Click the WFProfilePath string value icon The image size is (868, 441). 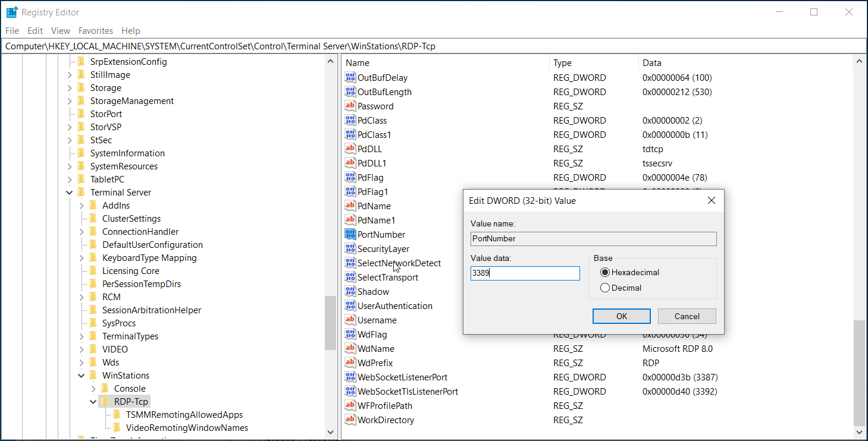coord(350,406)
